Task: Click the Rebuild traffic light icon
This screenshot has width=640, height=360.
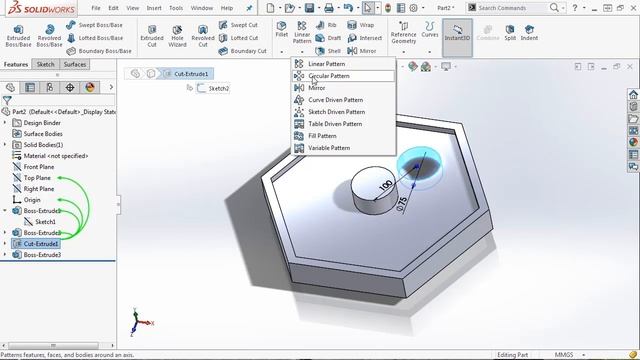Action: coord(388,8)
